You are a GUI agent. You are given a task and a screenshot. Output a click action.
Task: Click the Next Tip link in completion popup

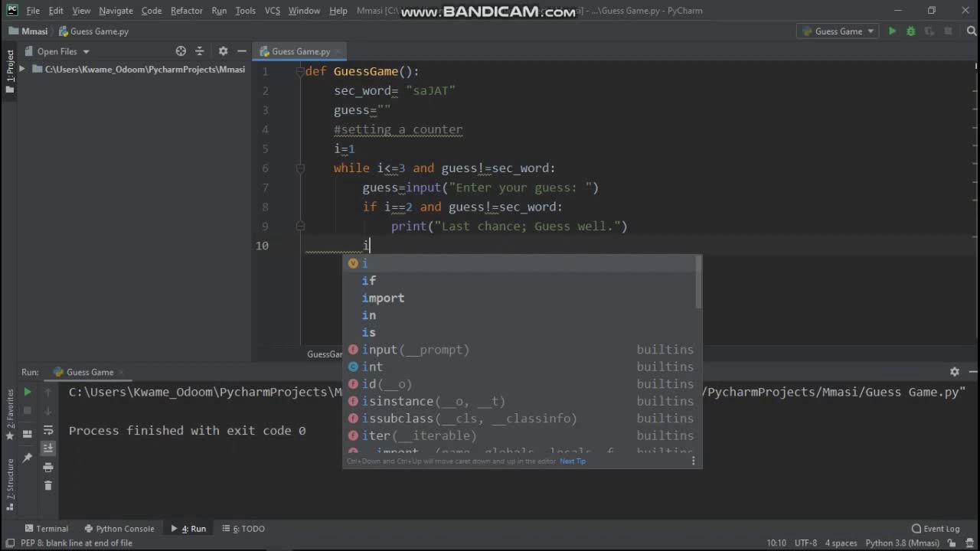(x=573, y=461)
